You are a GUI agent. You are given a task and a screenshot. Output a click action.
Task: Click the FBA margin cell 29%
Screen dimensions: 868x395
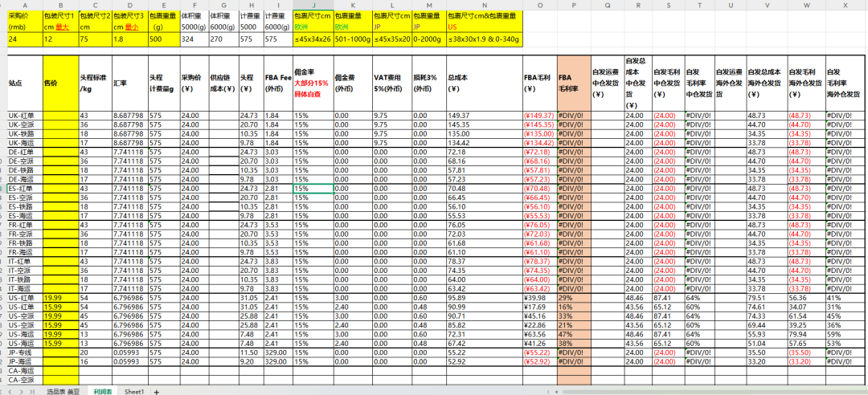pos(574,298)
